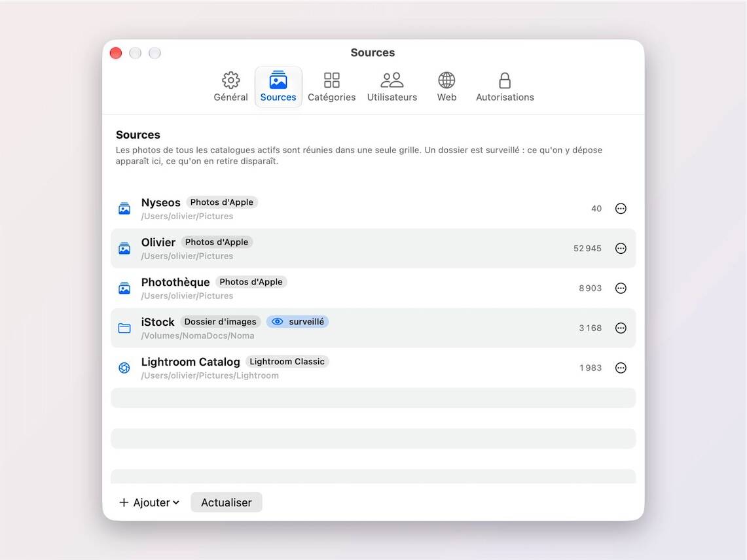Expand the Ajouter dropdown menu
The image size is (747, 560).
pos(149,502)
